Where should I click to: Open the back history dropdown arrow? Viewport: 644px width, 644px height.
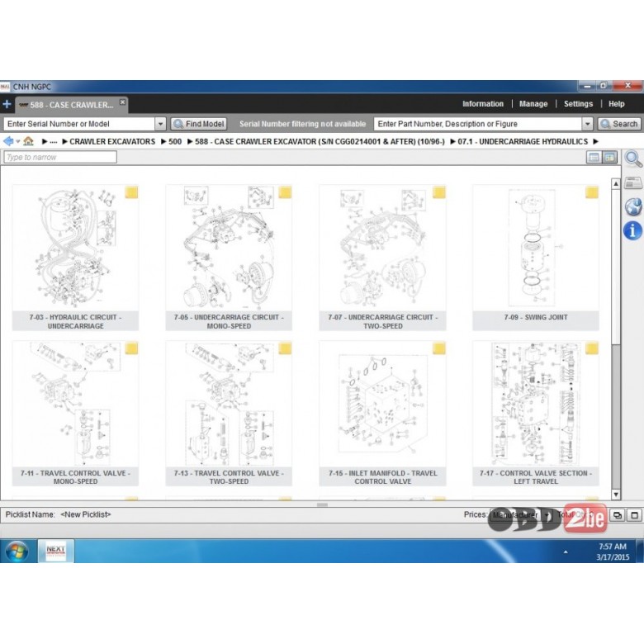click(x=17, y=142)
